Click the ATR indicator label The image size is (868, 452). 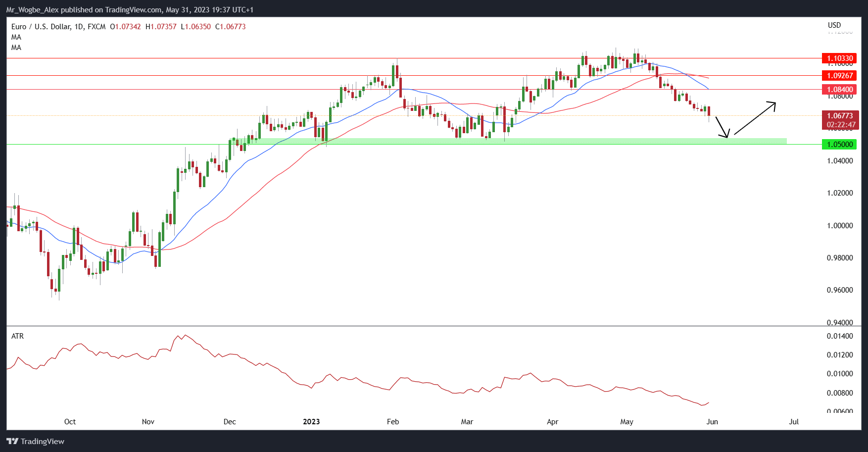(17, 336)
